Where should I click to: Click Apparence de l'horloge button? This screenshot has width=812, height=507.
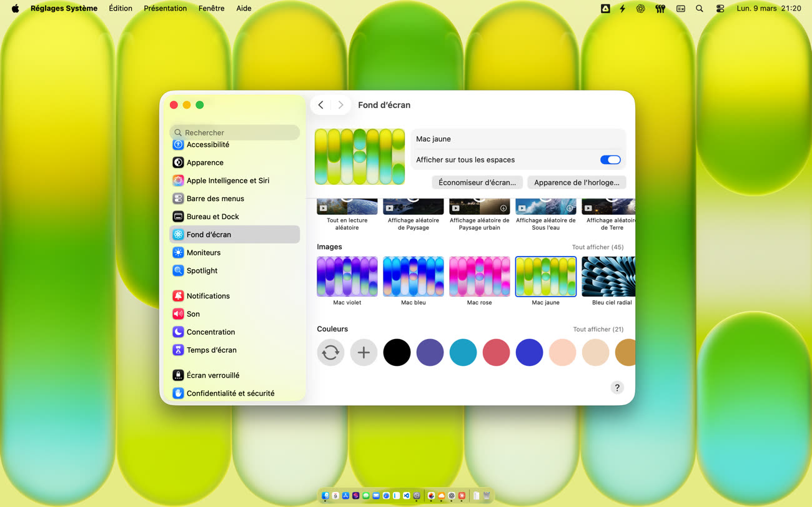pos(577,182)
